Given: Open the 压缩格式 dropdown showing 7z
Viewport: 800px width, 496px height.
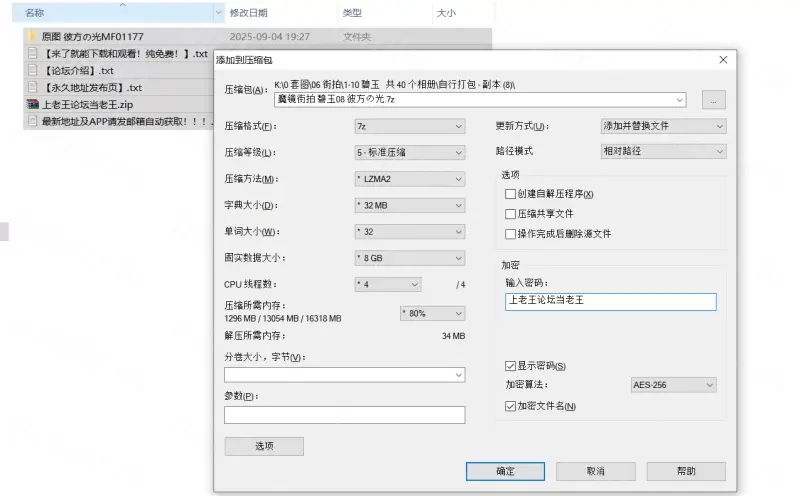Looking at the screenshot, I should click(x=410, y=126).
